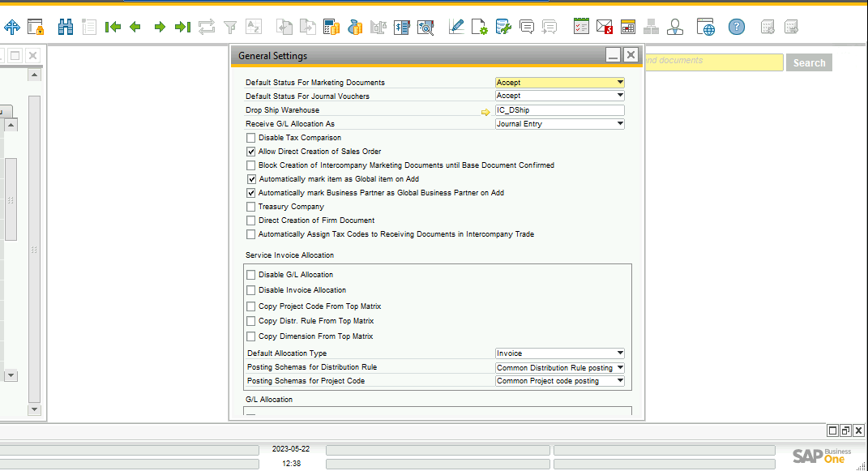Screen dimensions: 868x471
Task: Tick Block Creation of Intercompany Marketing Documents
Action: click(x=250, y=165)
